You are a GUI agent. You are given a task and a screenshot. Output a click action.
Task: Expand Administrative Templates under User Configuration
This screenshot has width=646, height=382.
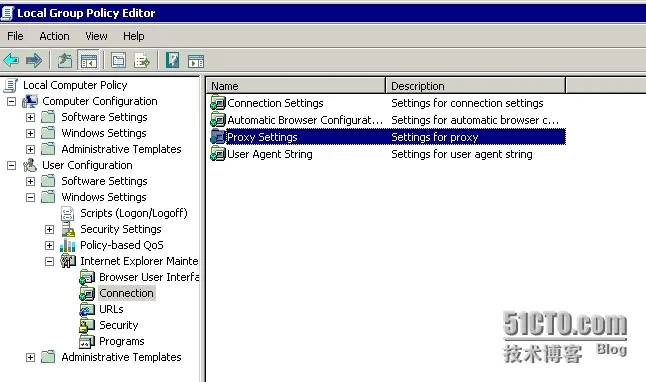[30, 357]
